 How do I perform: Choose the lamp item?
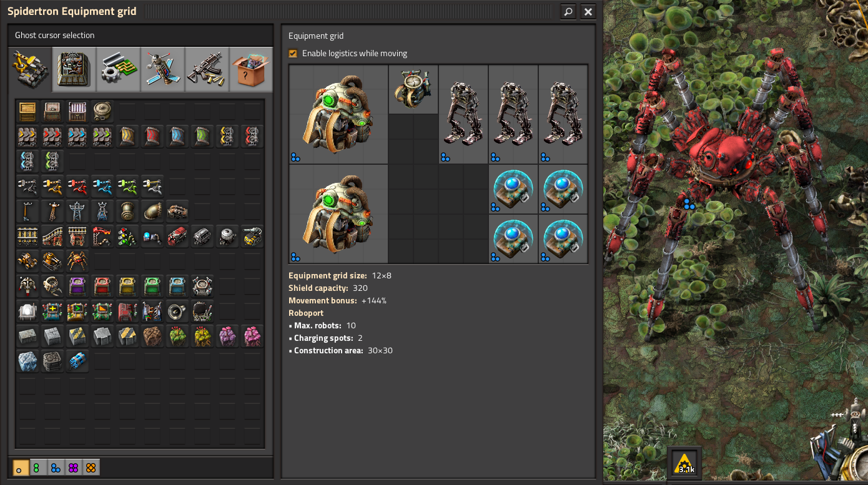click(27, 311)
